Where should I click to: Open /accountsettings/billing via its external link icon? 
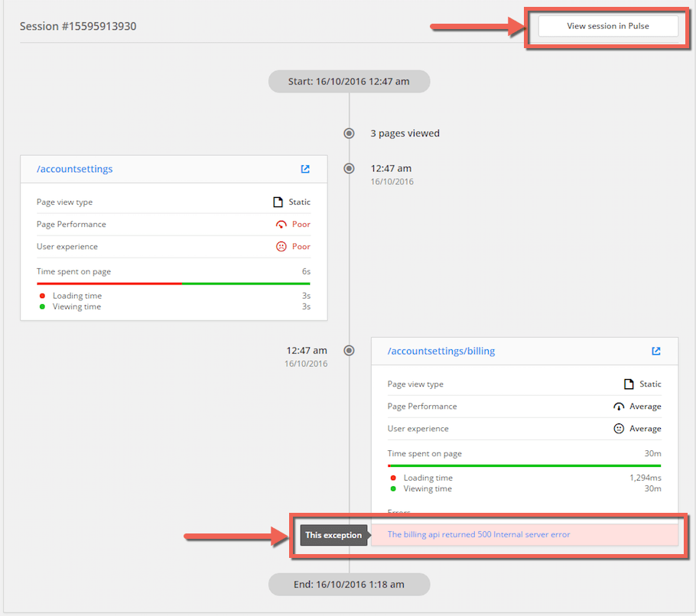(x=655, y=351)
